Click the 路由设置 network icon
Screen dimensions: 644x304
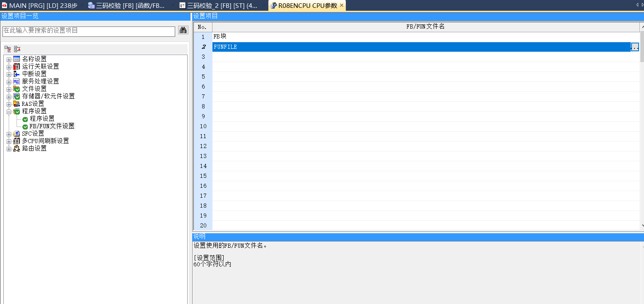(x=17, y=148)
